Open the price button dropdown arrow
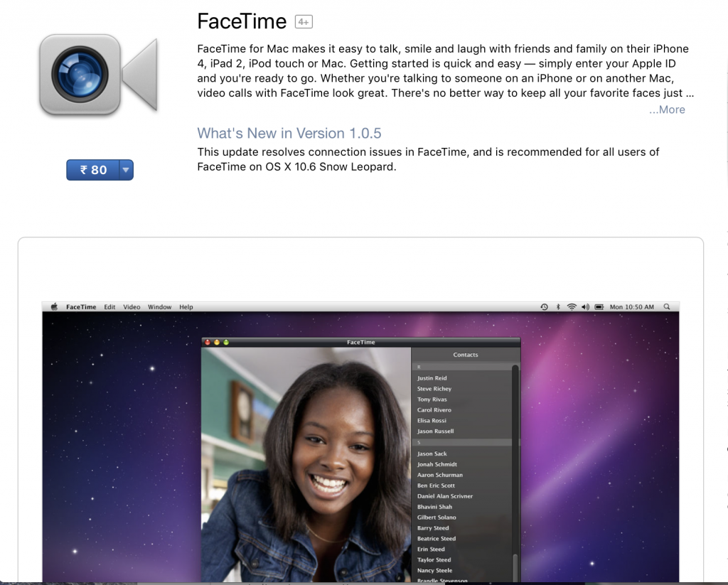 (127, 170)
